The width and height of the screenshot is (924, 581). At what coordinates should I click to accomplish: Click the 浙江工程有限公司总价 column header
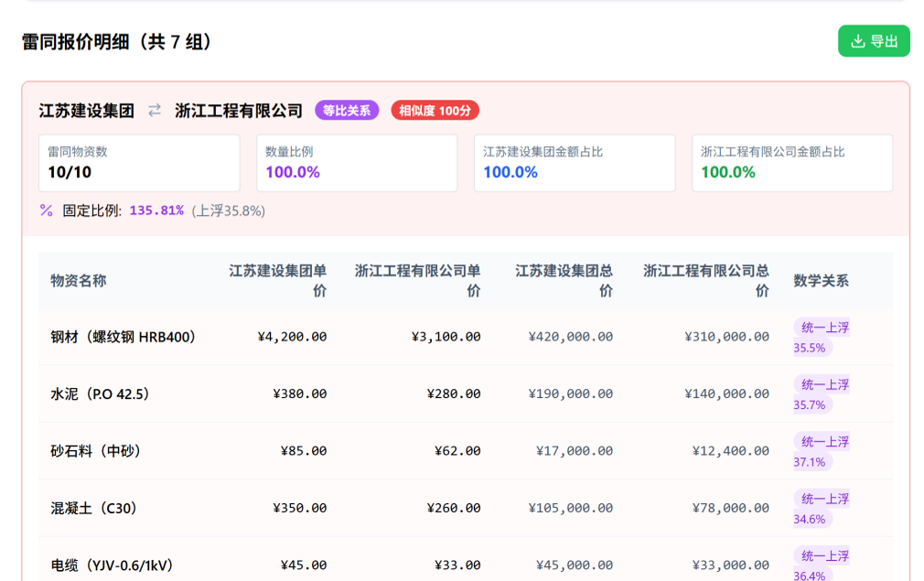tap(706, 281)
